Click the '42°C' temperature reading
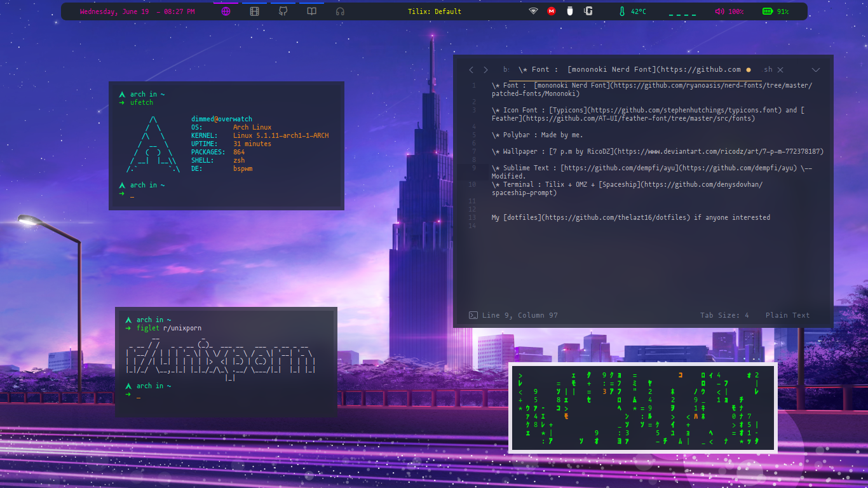This screenshot has height=488, width=868. [x=639, y=11]
